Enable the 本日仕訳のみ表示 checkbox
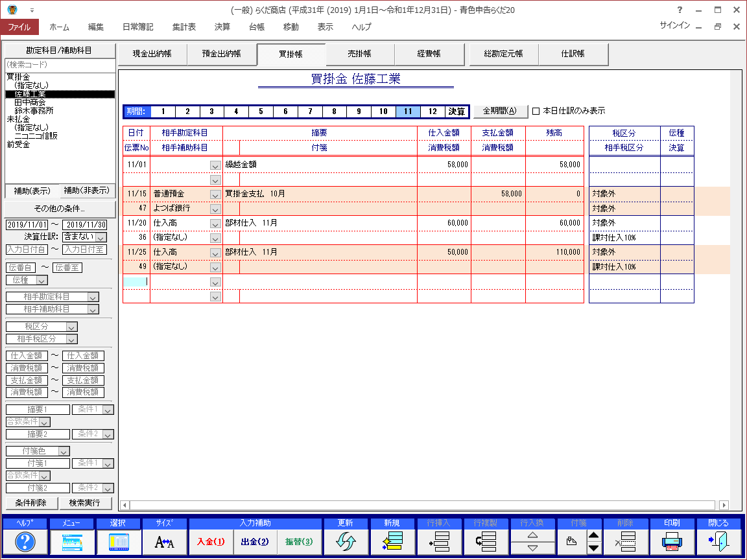Screen dimensions: 747x560 click(536, 111)
